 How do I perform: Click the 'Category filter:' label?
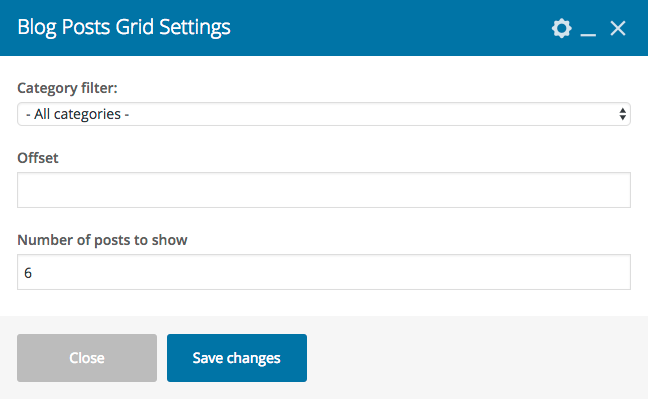point(67,88)
